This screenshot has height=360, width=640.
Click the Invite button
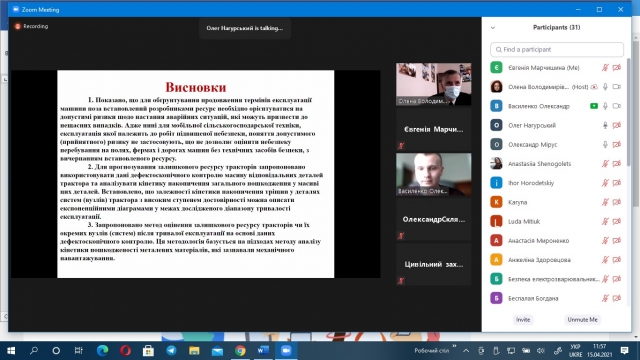[x=523, y=320]
